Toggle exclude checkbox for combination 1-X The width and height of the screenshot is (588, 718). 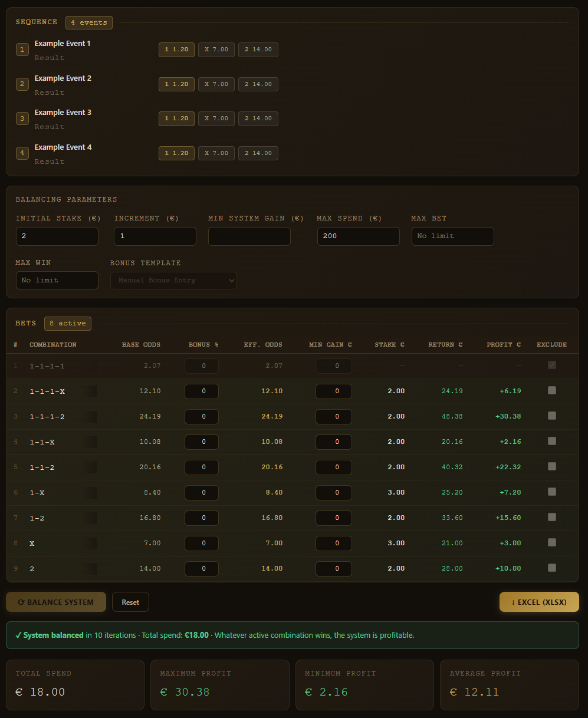552,492
